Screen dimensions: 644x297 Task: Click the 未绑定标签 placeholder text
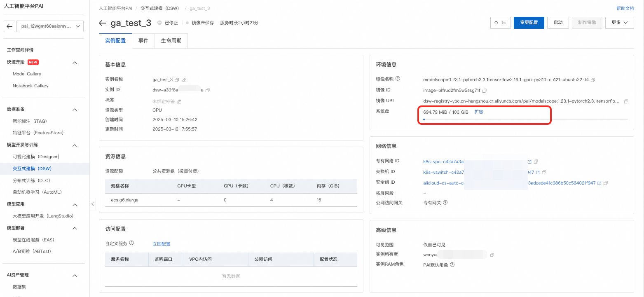[x=164, y=101]
